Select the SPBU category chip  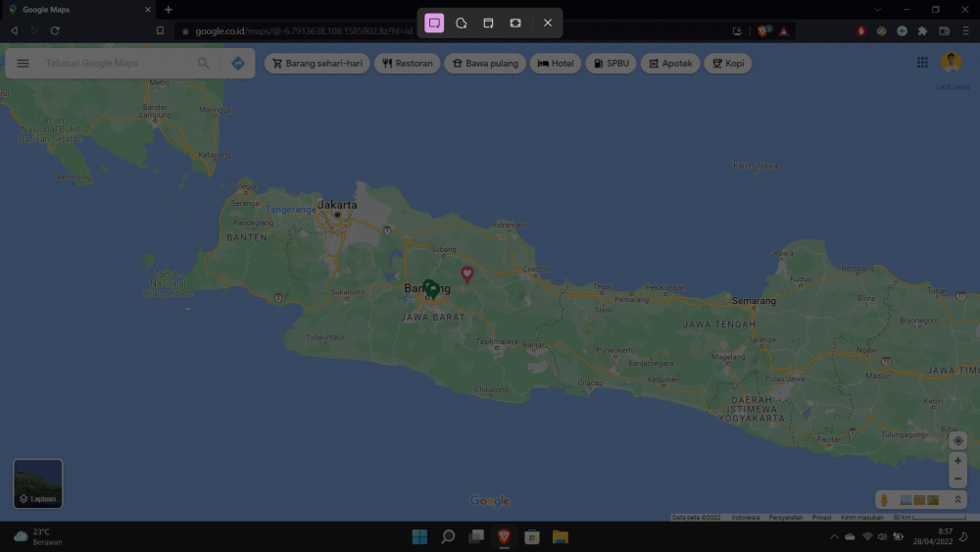(x=612, y=64)
